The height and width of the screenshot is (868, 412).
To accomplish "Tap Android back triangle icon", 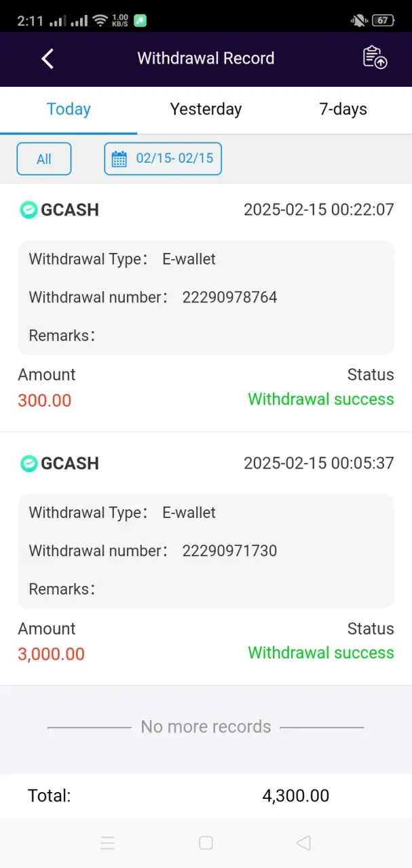I will pyautogui.click(x=303, y=843).
